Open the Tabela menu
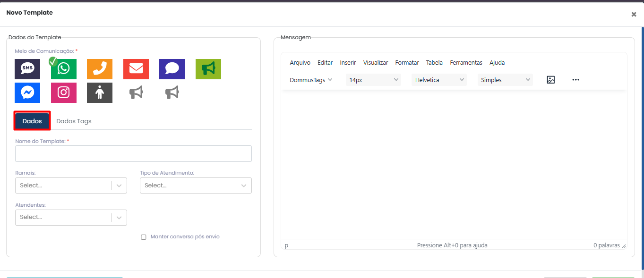 coord(434,62)
